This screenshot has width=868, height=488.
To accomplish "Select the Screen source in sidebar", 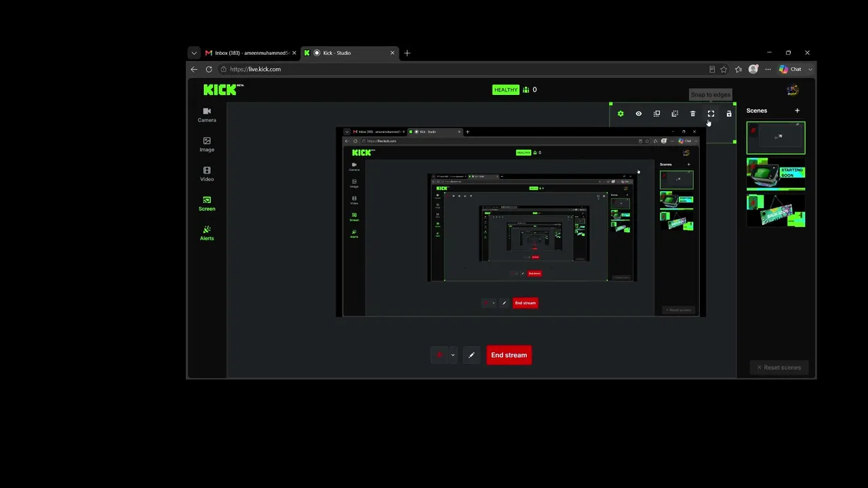I will pyautogui.click(x=207, y=203).
